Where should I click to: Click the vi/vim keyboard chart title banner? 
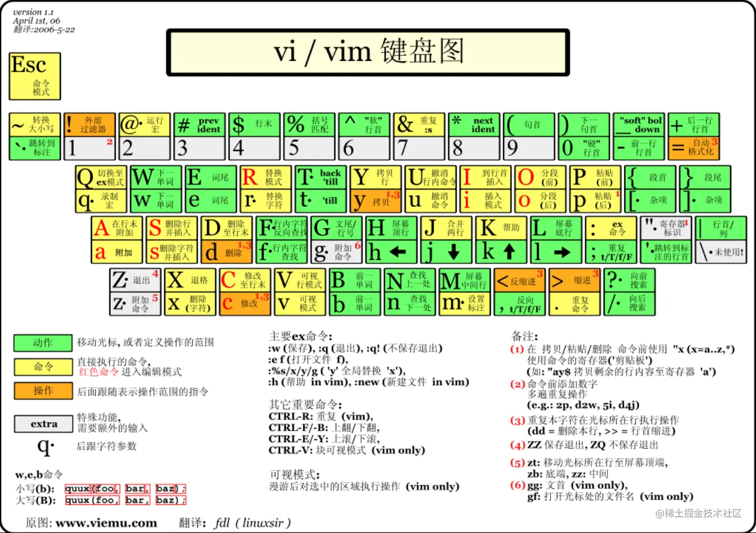[x=368, y=52]
